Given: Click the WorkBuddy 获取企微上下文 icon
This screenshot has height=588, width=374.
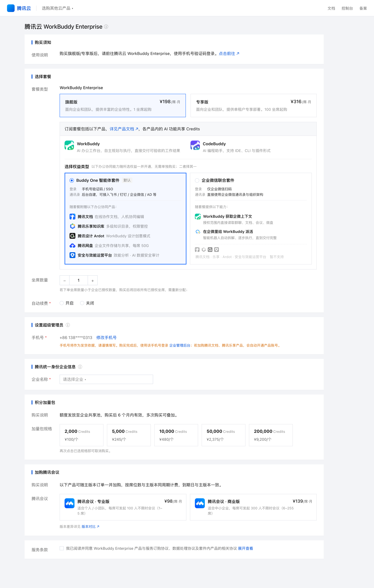Looking at the screenshot, I should [x=198, y=217].
